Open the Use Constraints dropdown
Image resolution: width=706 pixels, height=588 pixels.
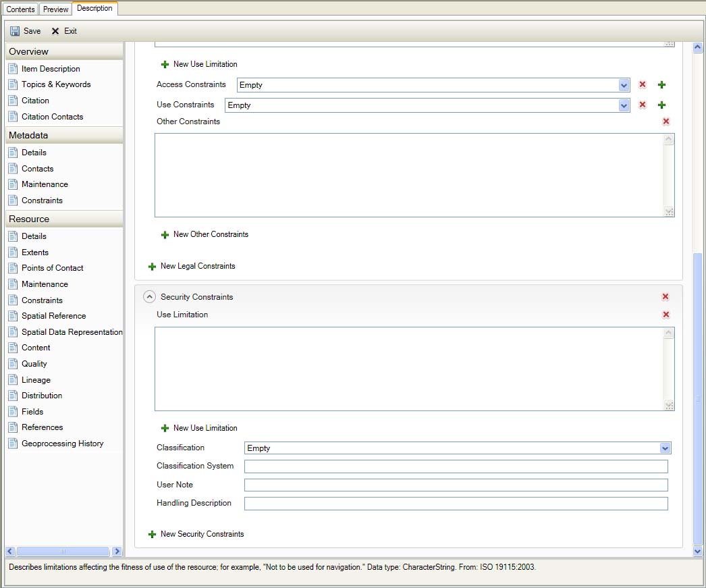coord(624,105)
